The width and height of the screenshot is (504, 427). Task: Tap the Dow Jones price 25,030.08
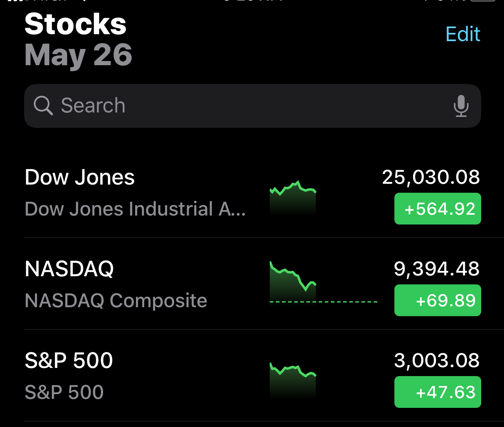[x=431, y=177]
